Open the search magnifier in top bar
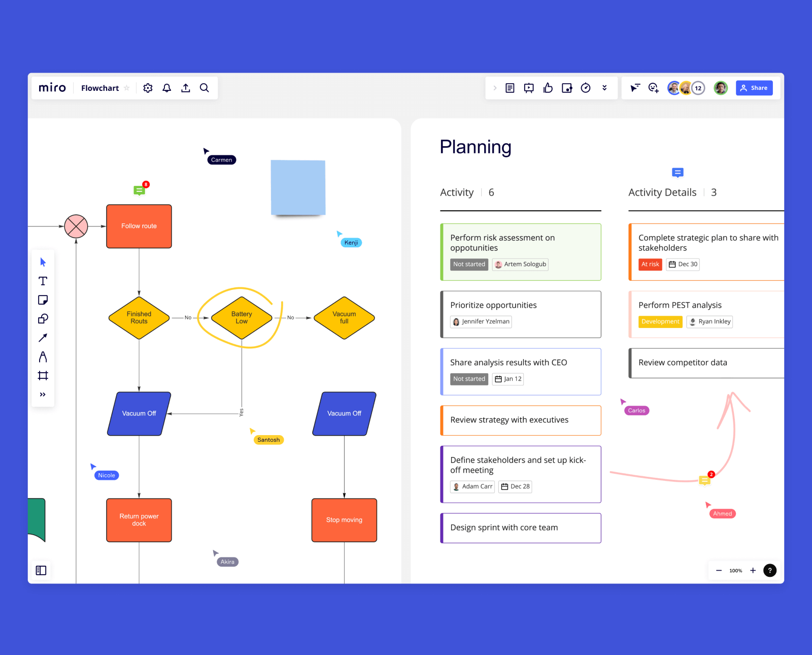812x655 pixels. coord(205,88)
